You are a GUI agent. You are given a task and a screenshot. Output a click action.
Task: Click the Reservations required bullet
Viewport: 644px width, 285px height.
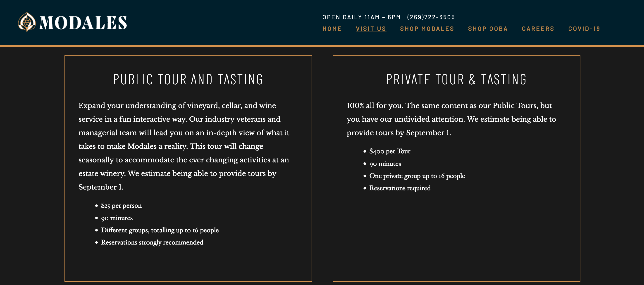pos(400,188)
